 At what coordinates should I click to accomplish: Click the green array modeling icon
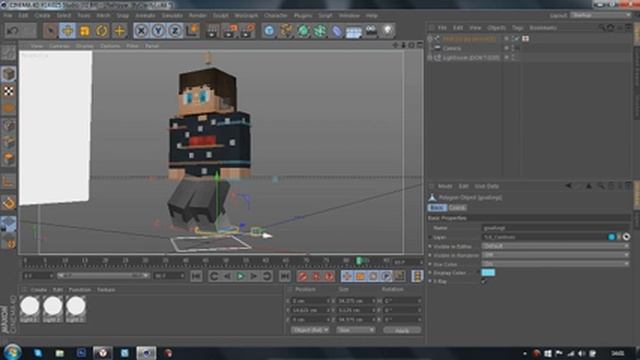[320, 31]
